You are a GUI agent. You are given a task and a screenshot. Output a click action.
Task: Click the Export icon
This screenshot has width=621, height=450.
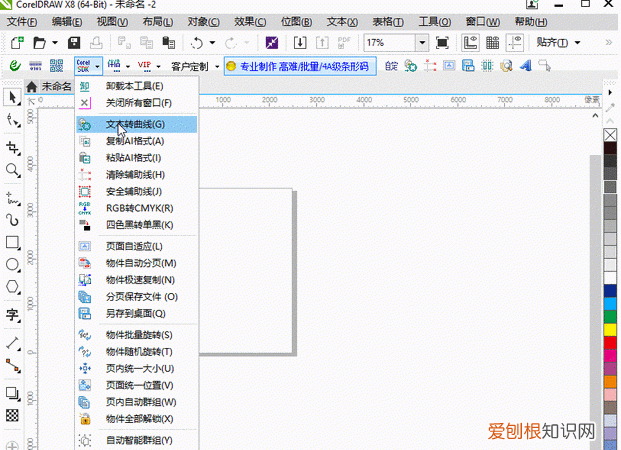click(x=322, y=42)
